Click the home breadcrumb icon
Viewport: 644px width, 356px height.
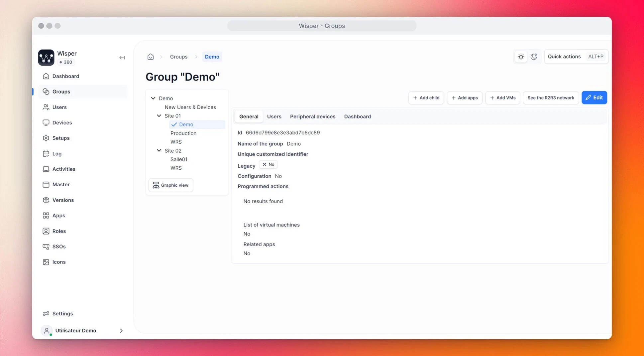click(x=150, y=57)
